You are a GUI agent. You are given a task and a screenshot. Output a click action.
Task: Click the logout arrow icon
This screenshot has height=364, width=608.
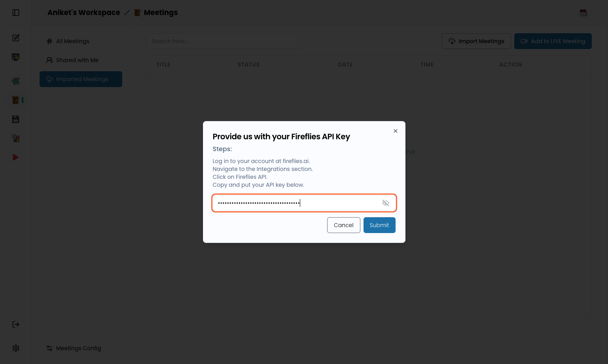pyautogui.click(x=16, y=324)
